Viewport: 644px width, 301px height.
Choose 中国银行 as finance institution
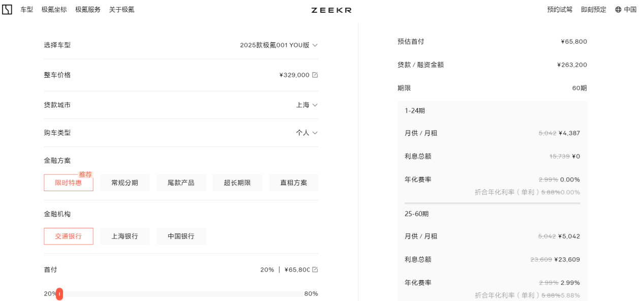(x=181, y=236)
